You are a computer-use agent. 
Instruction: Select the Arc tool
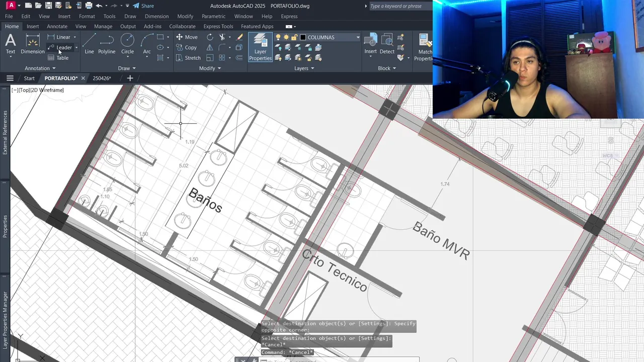pyautogui.click(x=147, y=44)
